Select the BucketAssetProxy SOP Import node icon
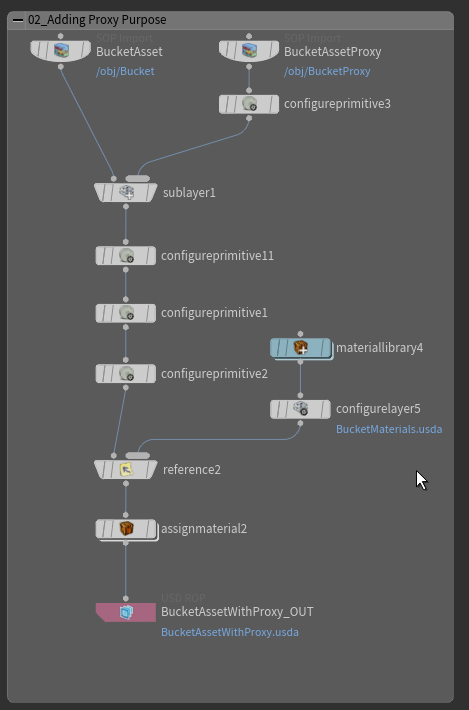The image size is (469, 710). pyautogui.click(x=249, y=50)
